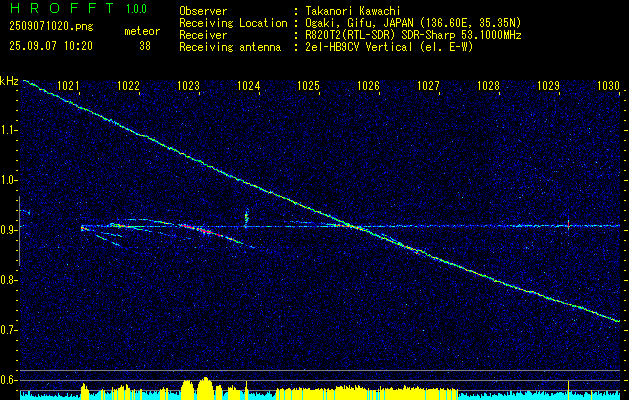Click the 0.9 kHz frequency label
Screen dimensions: 629x400
point(9,230)
